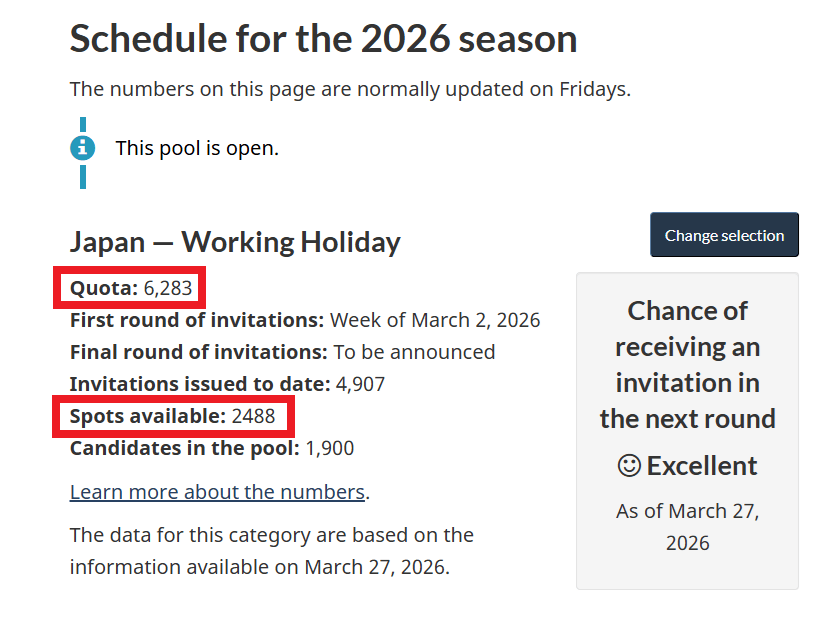Click the Chance of receiving an invitation heading
The height and width of the screenshot is (625, 837).
click(687, 364)
